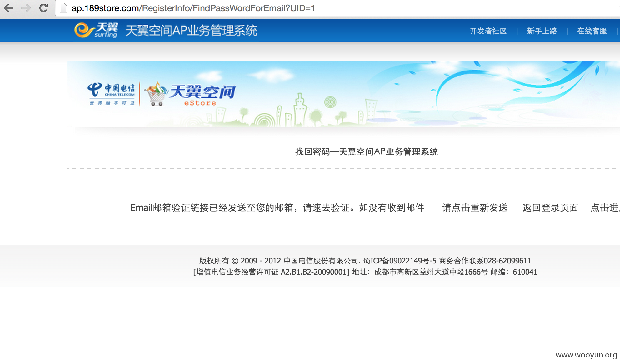
Task: Click the 增值电信业务经营许可证 footer line
Action: [x=365, y=272]
